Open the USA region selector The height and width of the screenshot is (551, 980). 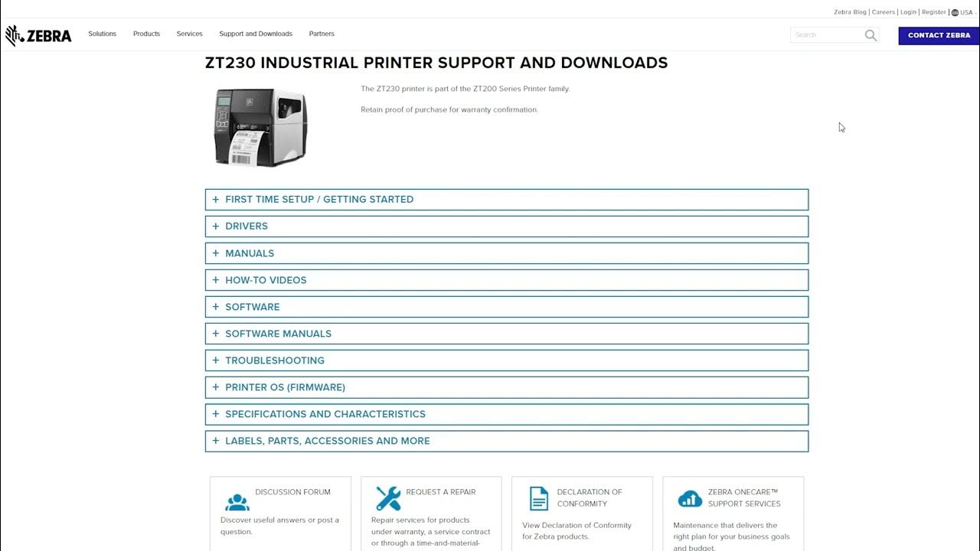pyautogui.click(x=966, y=12)
